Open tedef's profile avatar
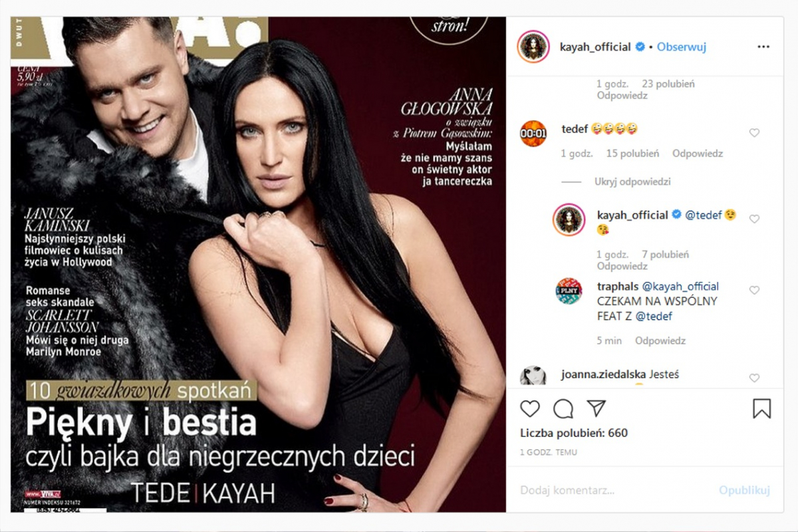Image resolution: width=798 pixels, height=532 pixels. [x=533, y=133]
